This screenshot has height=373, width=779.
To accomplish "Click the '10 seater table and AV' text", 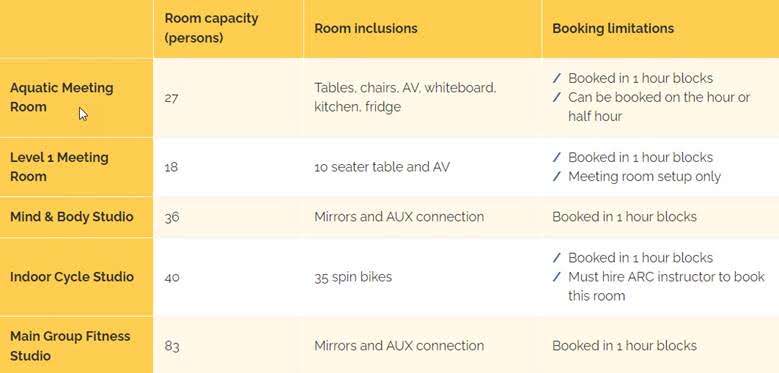I will tap(382, 167).
